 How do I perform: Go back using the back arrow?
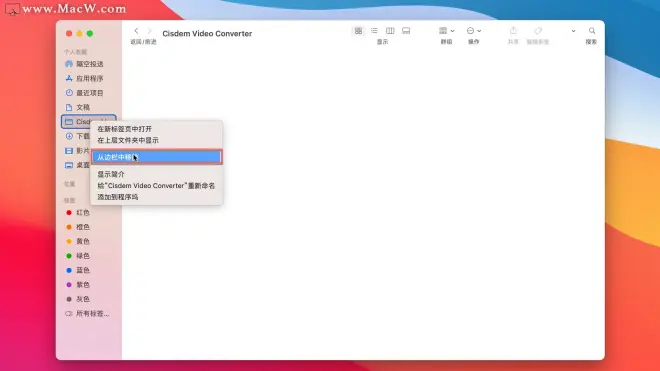(x=136, y=31)
